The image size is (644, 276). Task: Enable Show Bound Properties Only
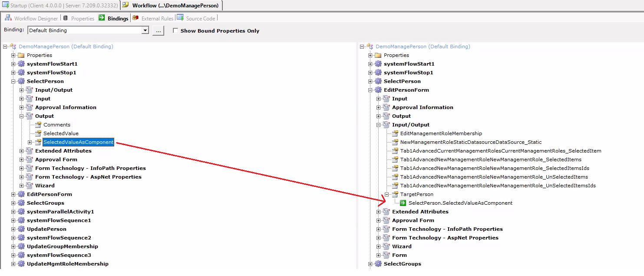click(x=175, y=31)
